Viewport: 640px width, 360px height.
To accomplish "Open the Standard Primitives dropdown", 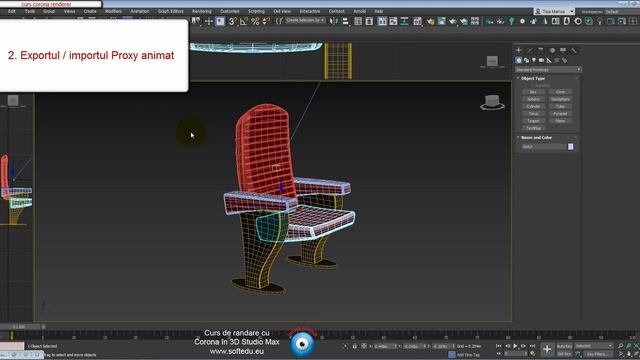I will click(x=548, y=70).
